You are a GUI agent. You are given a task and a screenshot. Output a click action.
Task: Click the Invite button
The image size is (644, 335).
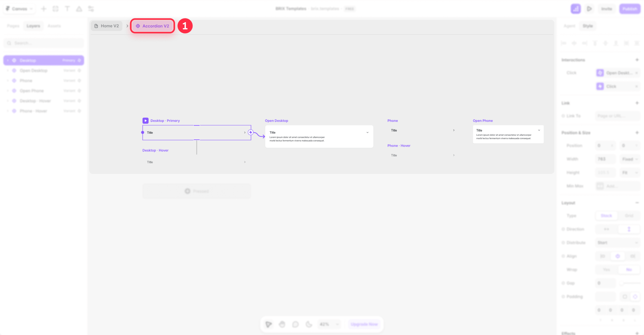(606, 9)
